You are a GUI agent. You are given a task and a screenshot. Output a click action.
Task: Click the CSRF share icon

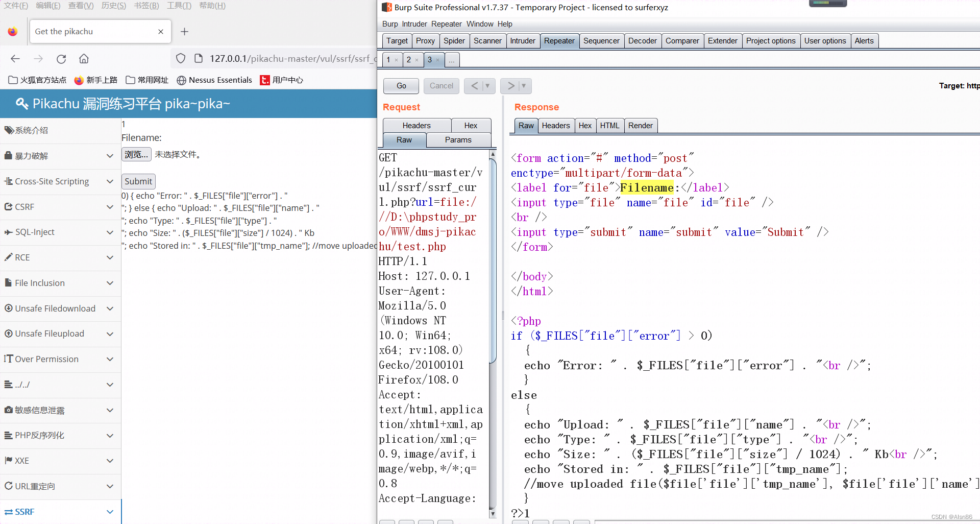tap(8, 207)
